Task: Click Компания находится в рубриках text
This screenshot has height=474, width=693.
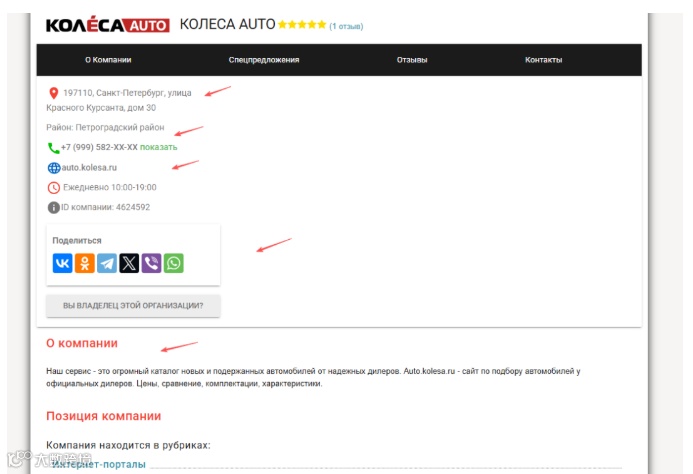Action: [x=128, y=445]
